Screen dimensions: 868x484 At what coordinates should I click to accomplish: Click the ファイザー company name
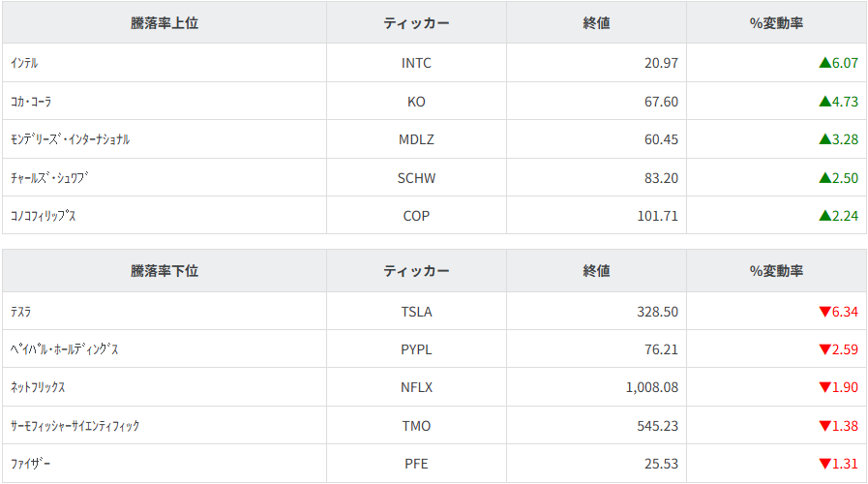30,465
